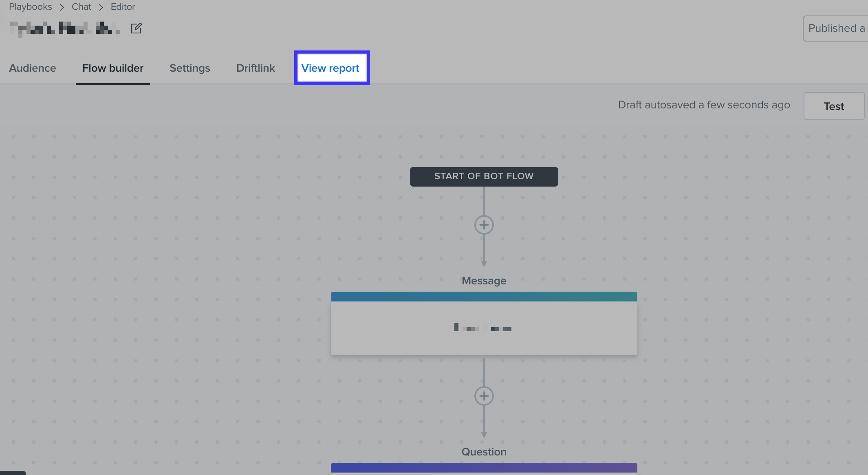Select the Flow builder tab
This screenshot has height=475, width=868.
pyautogui.click(x=113, y=68)
